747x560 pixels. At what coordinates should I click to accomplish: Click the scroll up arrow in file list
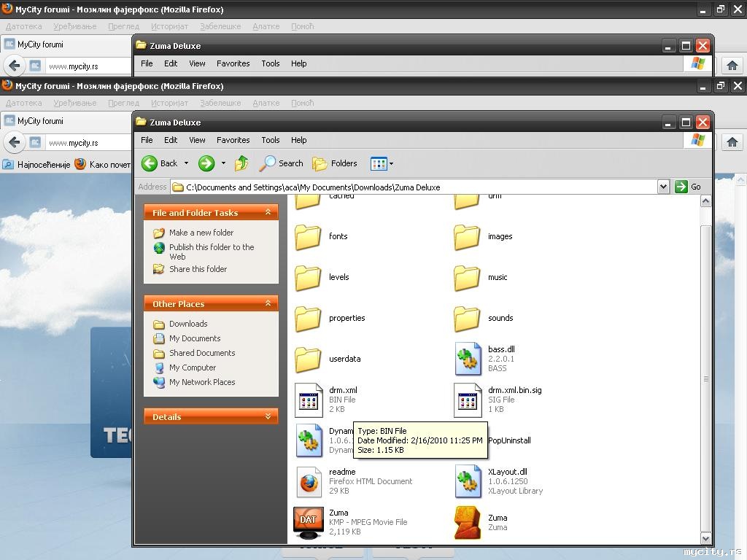(x=705, y=201)
